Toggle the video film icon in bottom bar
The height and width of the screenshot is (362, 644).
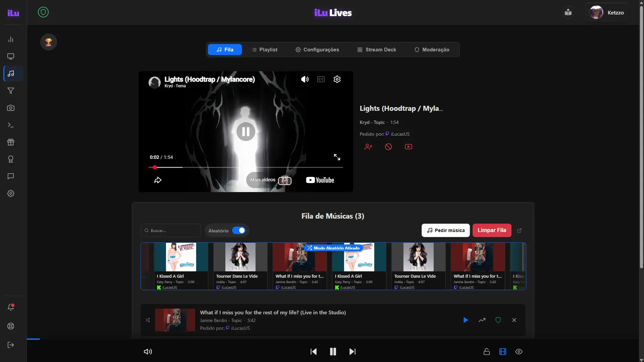[502, 352]
